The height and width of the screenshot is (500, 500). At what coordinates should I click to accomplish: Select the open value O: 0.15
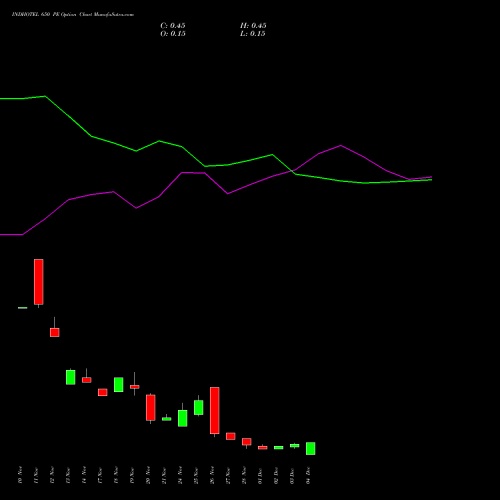(x=173, y=34)
